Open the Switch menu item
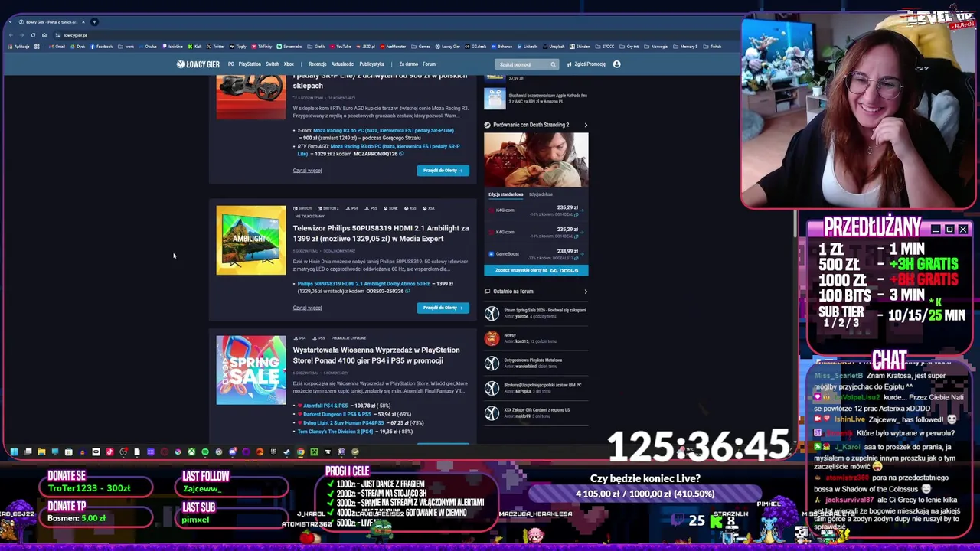 [272, 64]
